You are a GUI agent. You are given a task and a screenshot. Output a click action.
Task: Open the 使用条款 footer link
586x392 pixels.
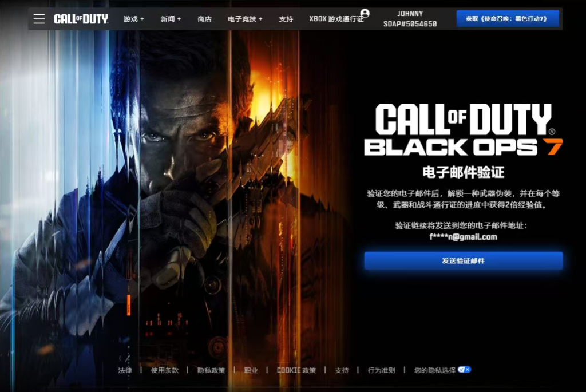165,370
